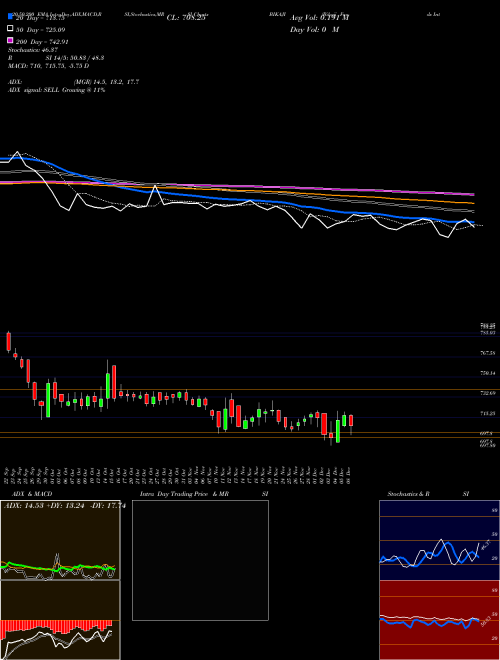Open the empty Intra Day Trading Price panel

(200, 560)
